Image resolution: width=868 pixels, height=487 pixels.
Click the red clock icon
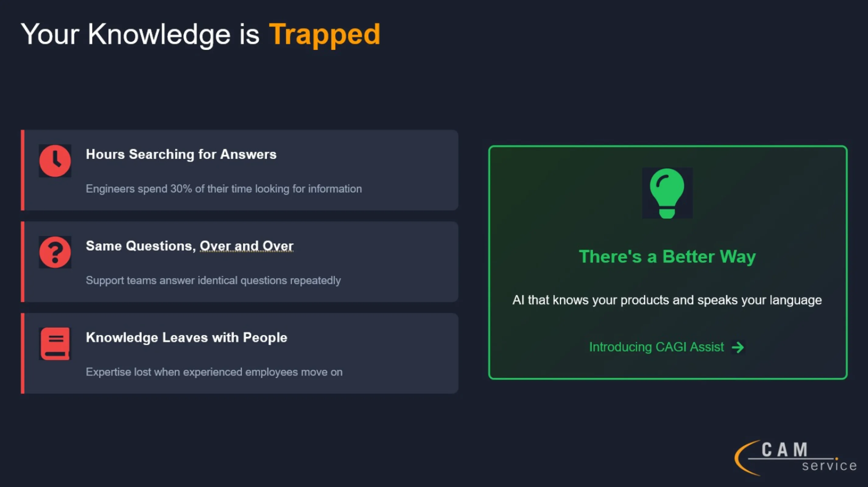click(x=55, y=161)
